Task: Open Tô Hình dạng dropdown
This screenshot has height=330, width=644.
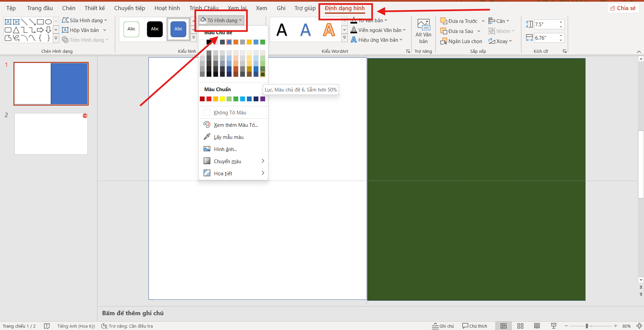Action: click(x=222, y=21)
